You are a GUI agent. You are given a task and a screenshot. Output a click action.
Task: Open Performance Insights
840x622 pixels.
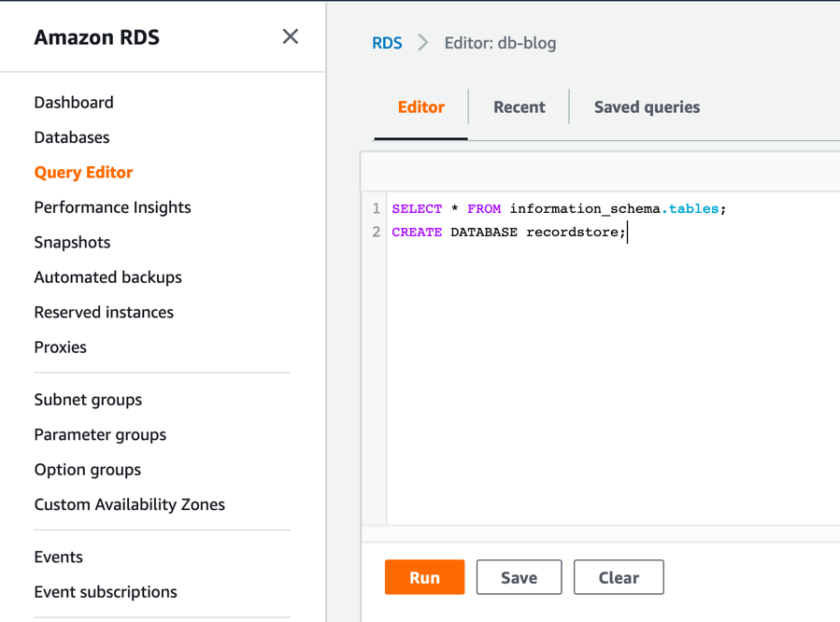click(112, 206)
